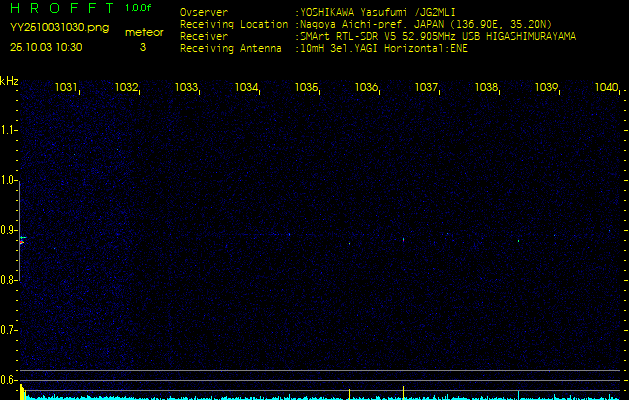Click the 1034 time axis label

pos(246,87)
